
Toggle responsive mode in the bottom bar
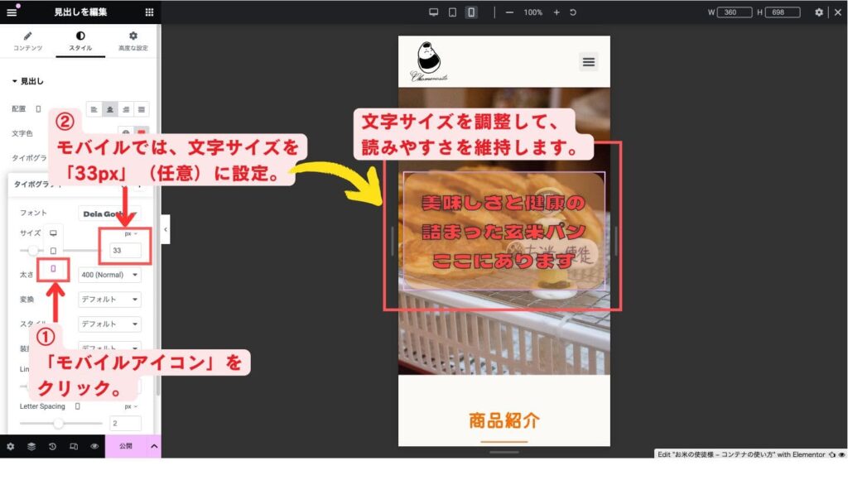[74, 447]
